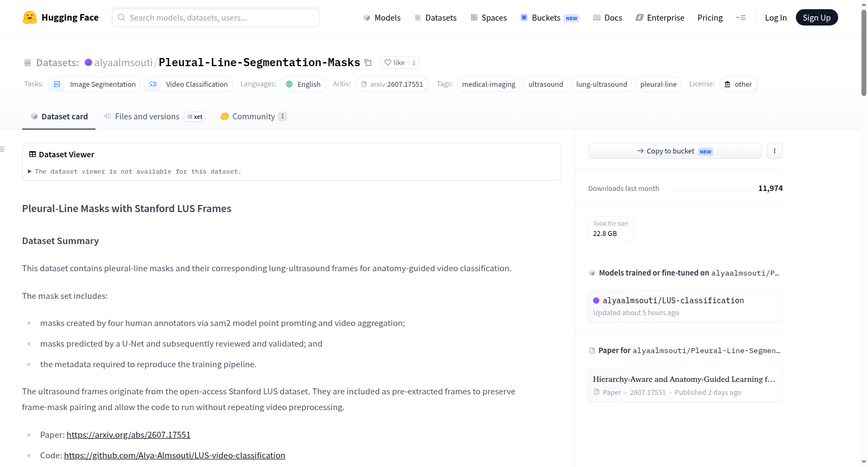Click the Enterprise icon in the navigation
The height and width of the screenshot is (467, 868).
(640, 17)
